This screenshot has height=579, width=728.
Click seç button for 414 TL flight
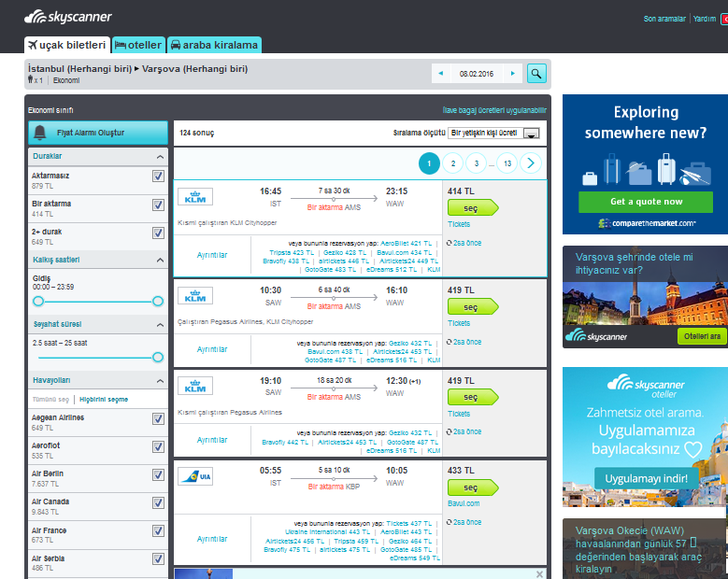click(x=473, y=208)
